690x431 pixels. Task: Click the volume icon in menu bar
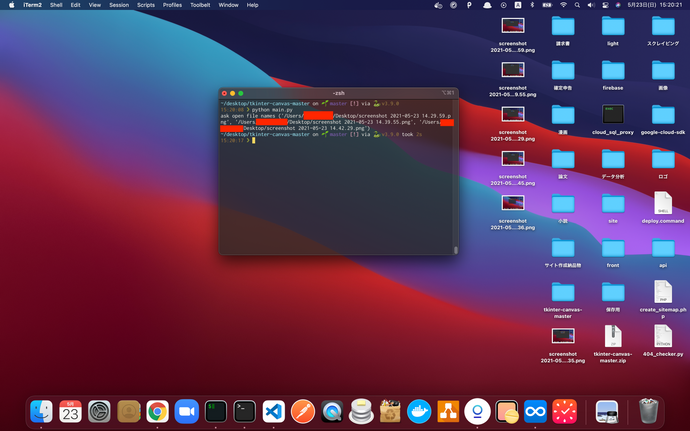pyautogui.click(x=591, y=5)
